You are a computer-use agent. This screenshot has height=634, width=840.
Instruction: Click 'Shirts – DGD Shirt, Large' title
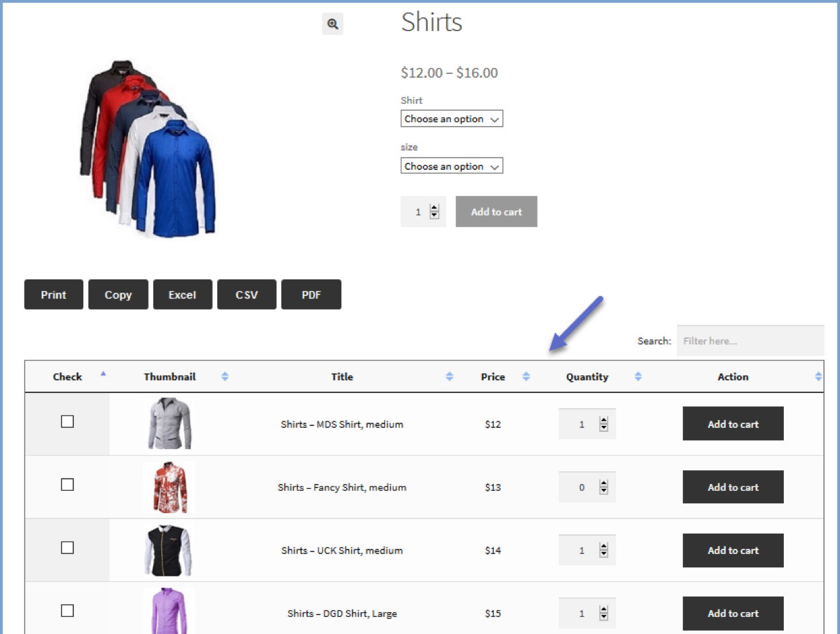coord(342,614)
